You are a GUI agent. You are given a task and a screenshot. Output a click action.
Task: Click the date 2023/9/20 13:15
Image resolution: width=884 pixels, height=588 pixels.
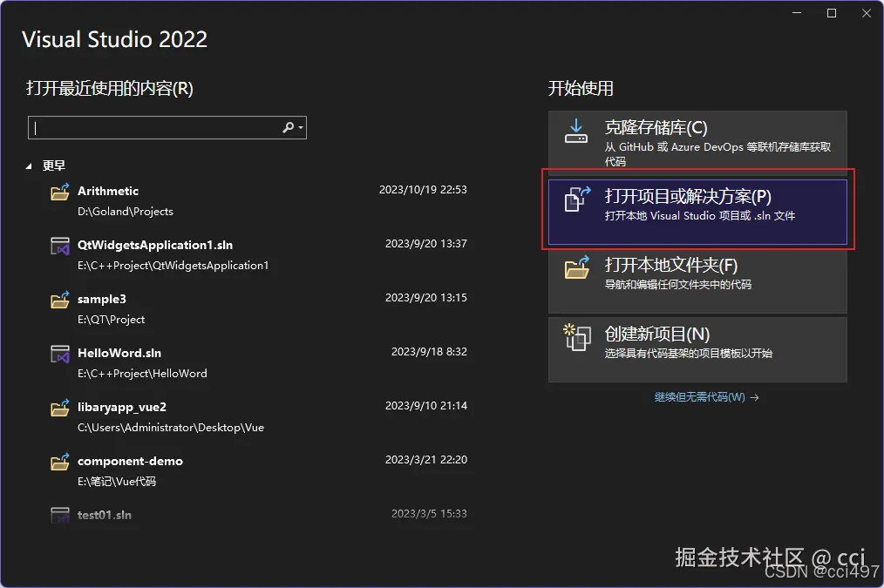point(426,298)
